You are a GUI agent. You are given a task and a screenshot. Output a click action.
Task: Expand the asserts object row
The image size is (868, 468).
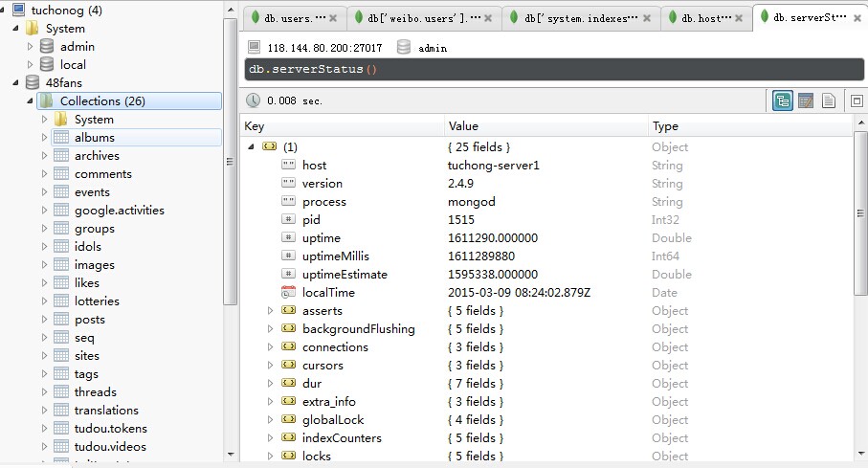[270, 311]
